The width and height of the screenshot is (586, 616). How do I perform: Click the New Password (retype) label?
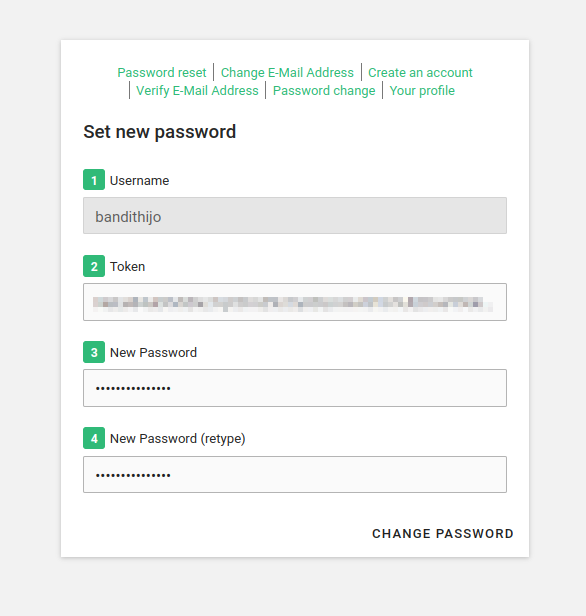[178, 439]
